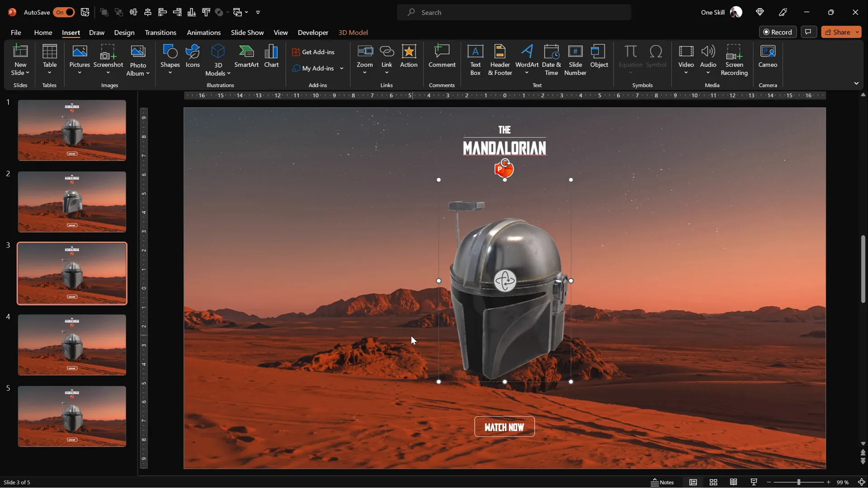Open the Transitions tab

tap(160, 33)
